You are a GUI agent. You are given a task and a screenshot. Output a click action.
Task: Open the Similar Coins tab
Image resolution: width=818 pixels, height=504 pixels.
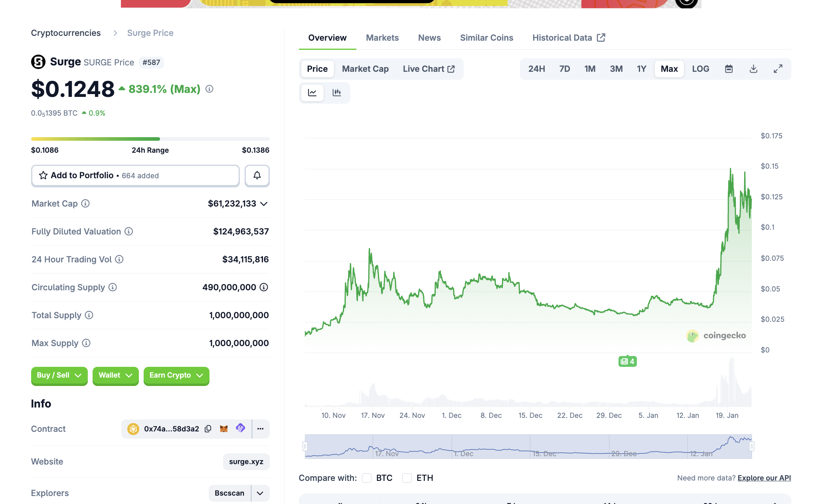[486, 37]
